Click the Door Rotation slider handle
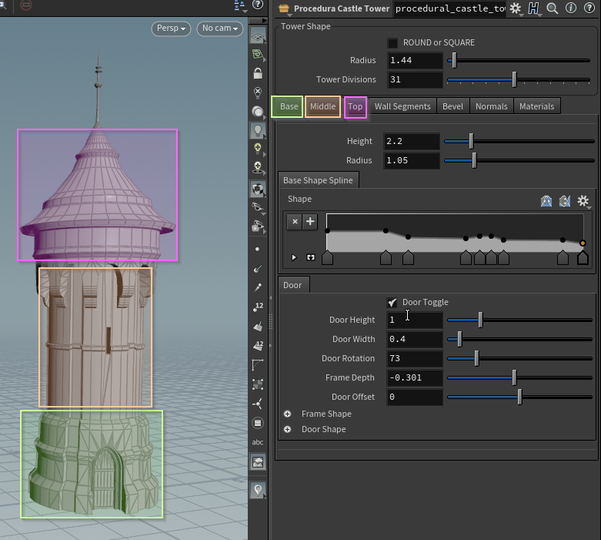The image size is (601, 540). tap(476, 358)
